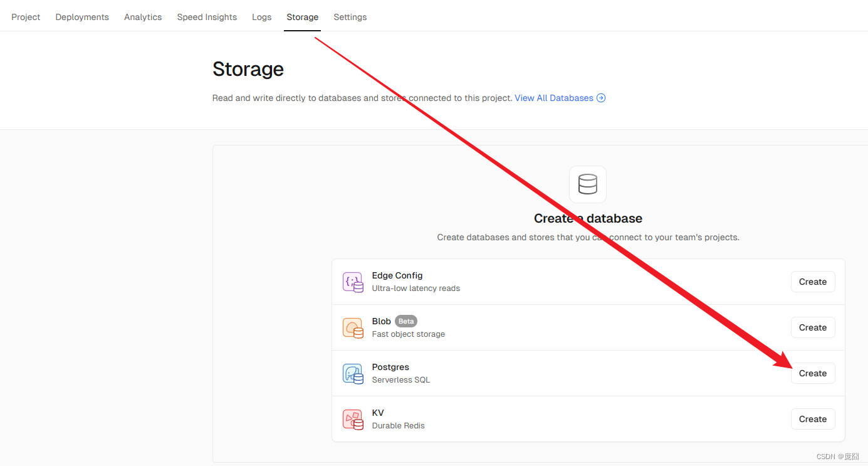868x466 pixels.
Task: Open the Project tab
Action: [x=26, y=17]
